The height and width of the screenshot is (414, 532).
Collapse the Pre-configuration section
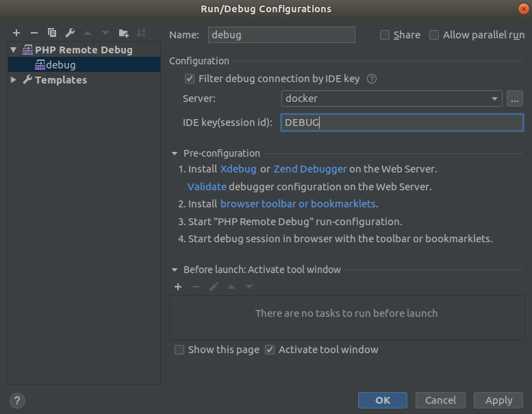pos(175,153)
